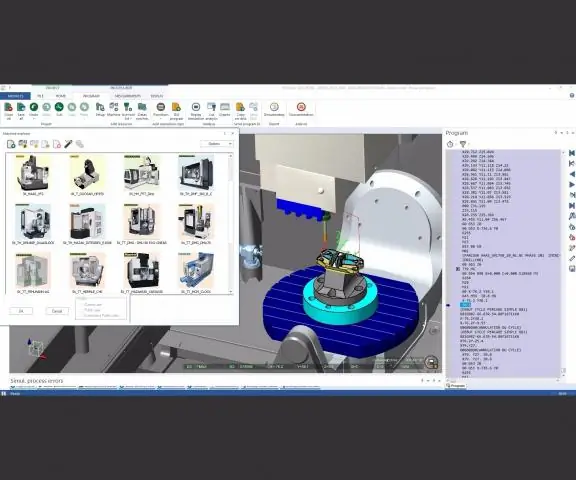This screenshot has height=480, width=576.
Task: Click the magic wand icon in machine dialog
Action: (68, 144)
